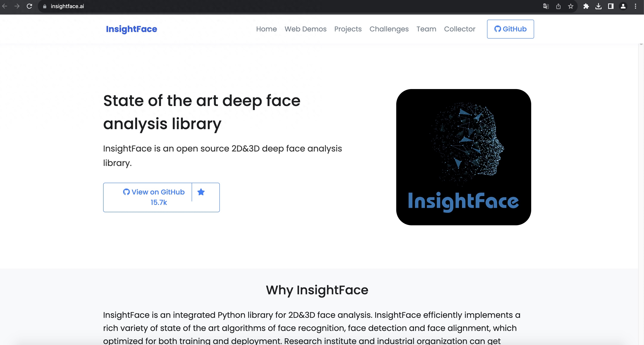Click the page vertical scrollbar
The image size is (644, 345).
click(641, 194)
